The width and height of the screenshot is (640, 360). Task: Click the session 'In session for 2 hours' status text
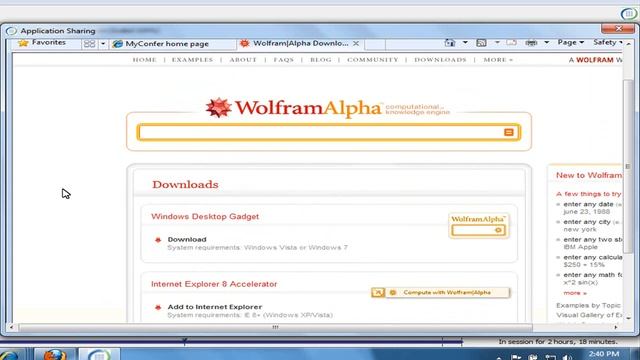click(558, 342)
